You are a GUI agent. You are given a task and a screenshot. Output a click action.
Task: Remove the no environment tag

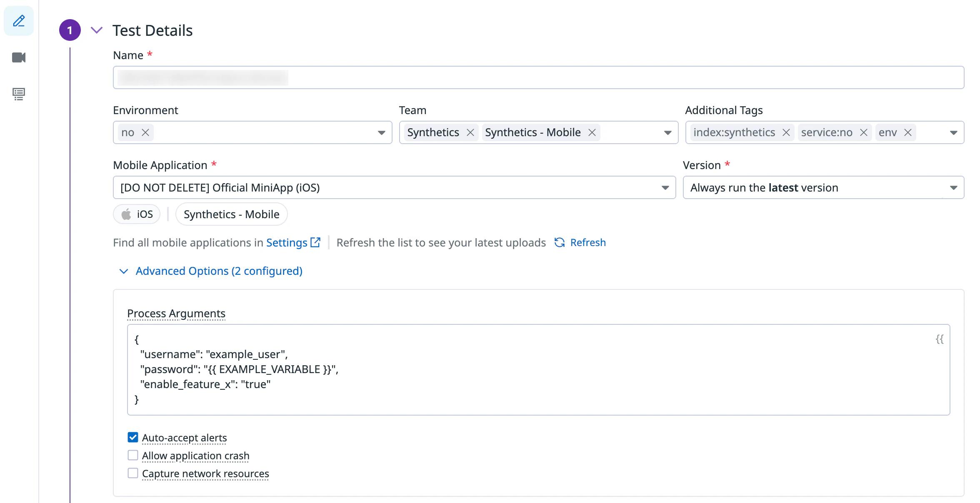click(x=145, y=132)
